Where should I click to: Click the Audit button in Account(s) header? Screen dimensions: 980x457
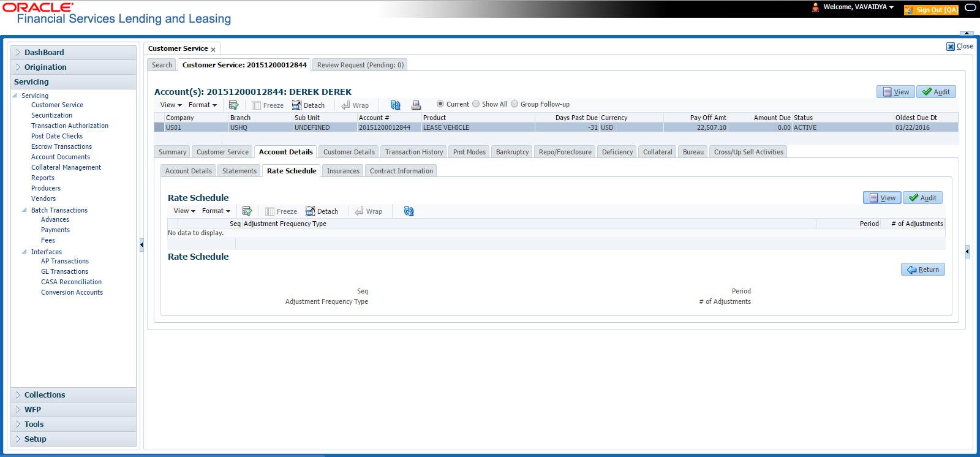tap(936, 92)
